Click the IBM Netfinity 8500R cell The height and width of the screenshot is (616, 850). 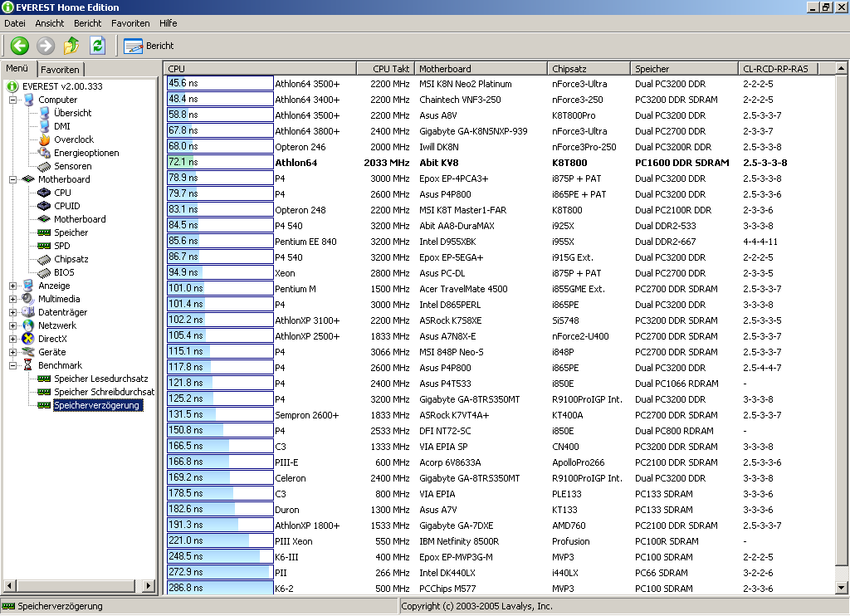[x=458, y=541]
